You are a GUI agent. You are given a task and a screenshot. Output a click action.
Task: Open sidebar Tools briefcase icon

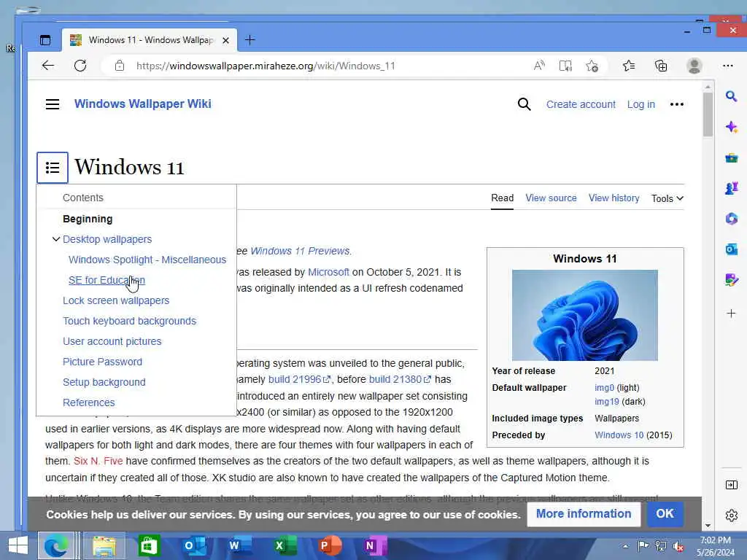731,157
